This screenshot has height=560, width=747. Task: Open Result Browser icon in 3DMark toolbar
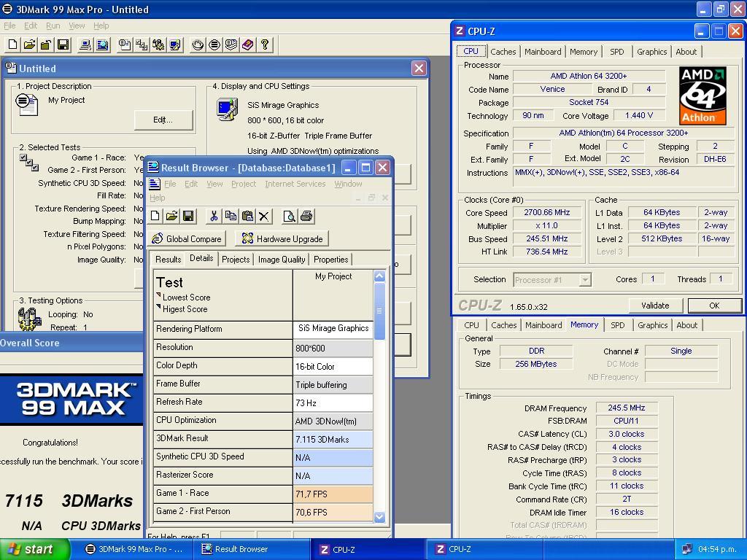102,44
